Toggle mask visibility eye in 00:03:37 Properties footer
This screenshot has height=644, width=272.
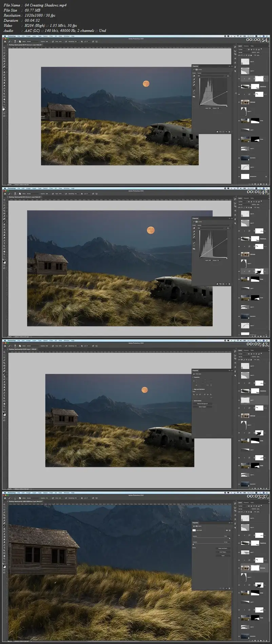click(226, 588)
